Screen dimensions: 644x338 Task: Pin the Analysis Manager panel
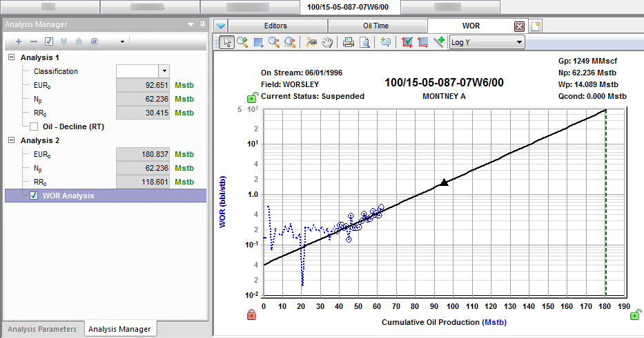point(202,24)
